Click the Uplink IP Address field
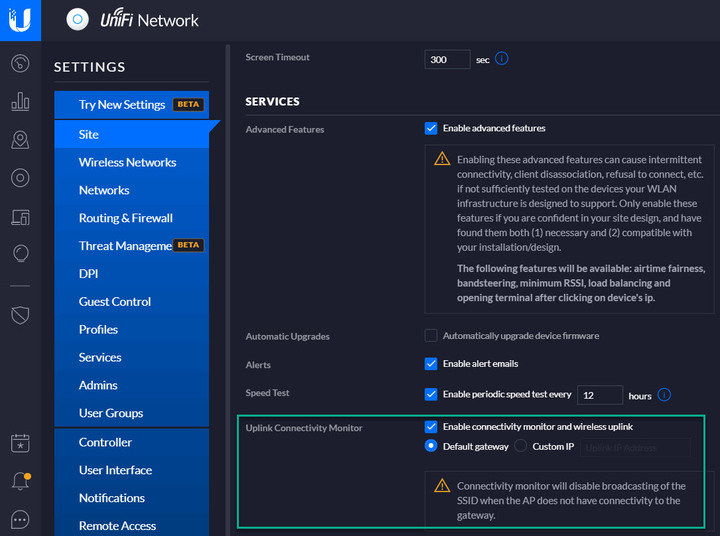Image resolution: width=720 pixels, height=536 pixels. [x=636, y=447]
